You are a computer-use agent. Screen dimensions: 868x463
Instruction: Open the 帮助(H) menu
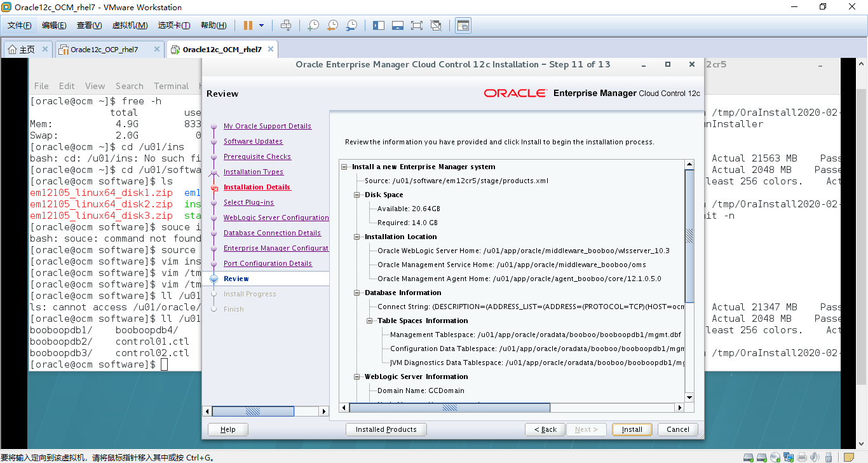(x=214, y=25)
